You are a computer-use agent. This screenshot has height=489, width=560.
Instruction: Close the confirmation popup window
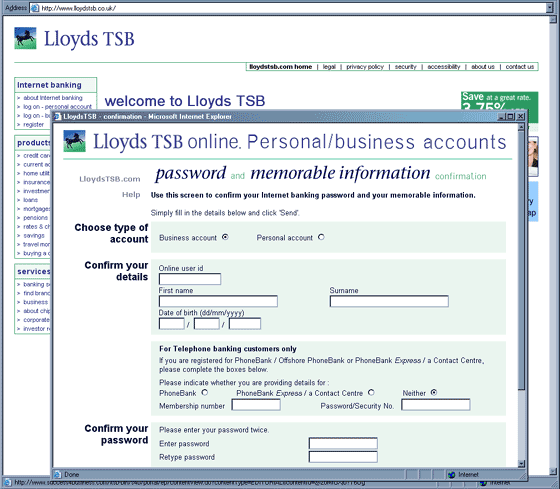521,116
